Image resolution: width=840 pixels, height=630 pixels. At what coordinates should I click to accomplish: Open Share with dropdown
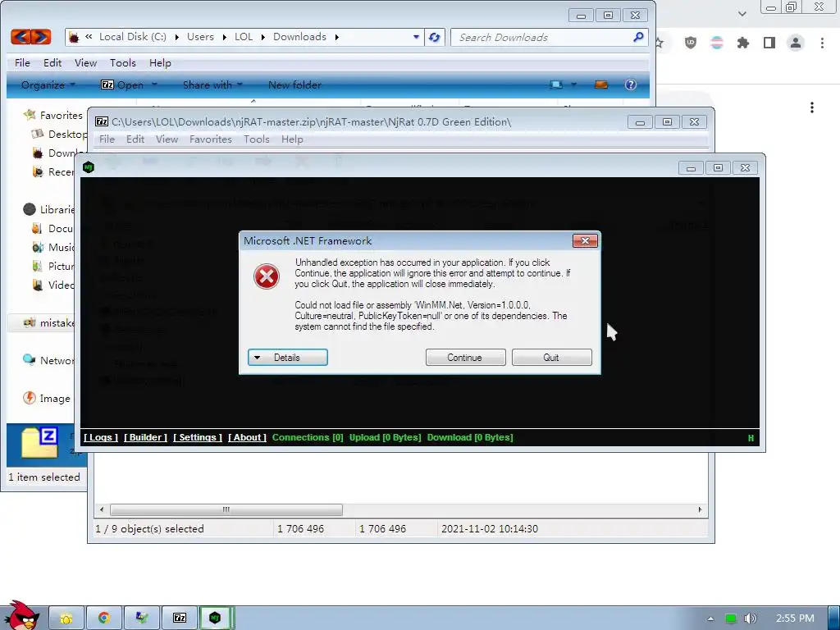[212, 84]
